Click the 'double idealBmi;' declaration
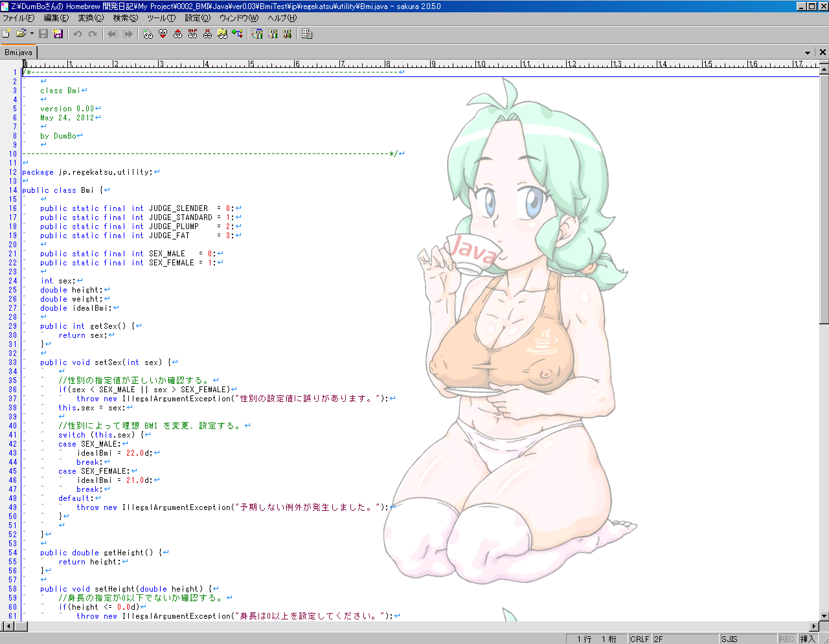 (76, 308)
